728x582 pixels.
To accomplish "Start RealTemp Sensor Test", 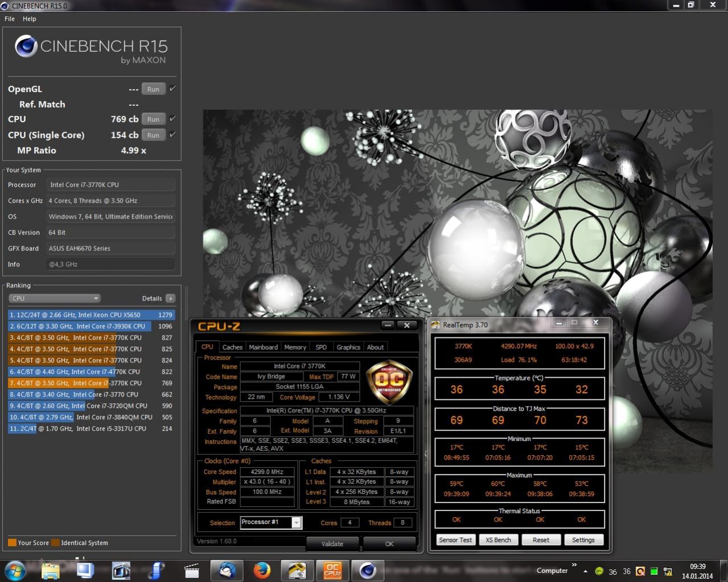I will coord(455,540).
